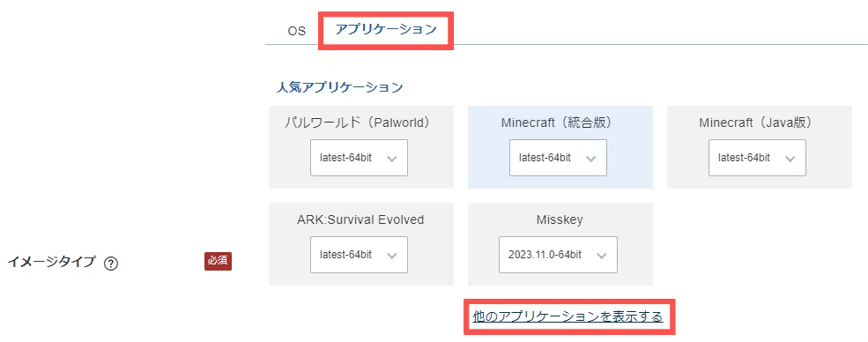Open the Misskey 2023.11.0-64bit dropdown
Viewport: 868px width, 342px height.
[558, 255]
